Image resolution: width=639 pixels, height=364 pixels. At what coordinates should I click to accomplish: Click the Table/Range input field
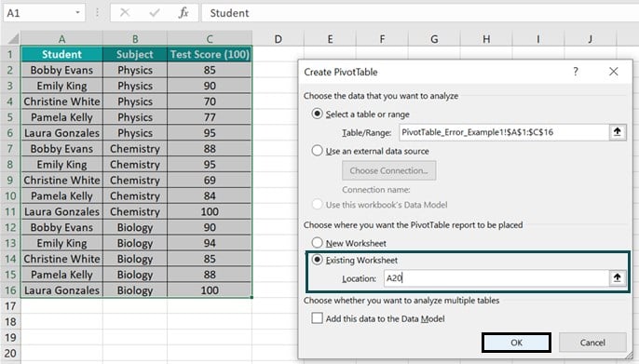[x=504, y=132]
